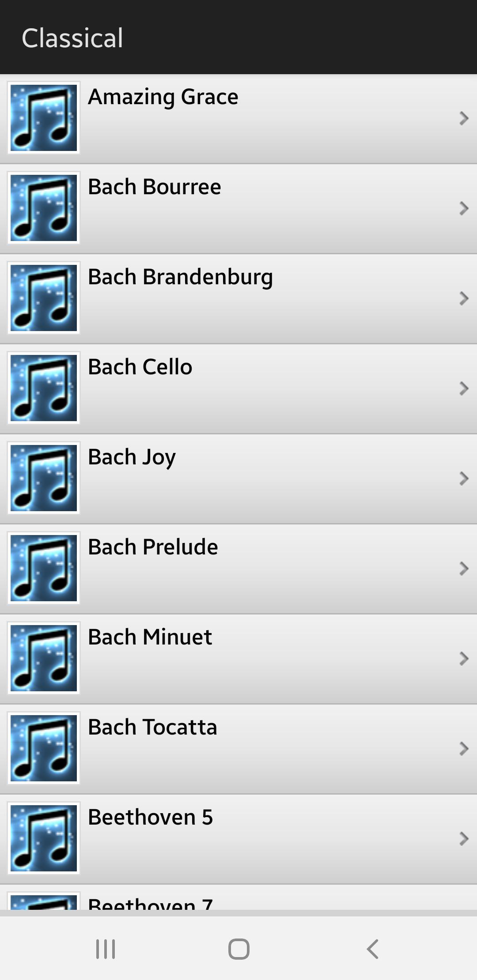This screenshot has height=980, width=477.
Task: Choose the Beethoven 5 title
Action: tap(150, 817)
